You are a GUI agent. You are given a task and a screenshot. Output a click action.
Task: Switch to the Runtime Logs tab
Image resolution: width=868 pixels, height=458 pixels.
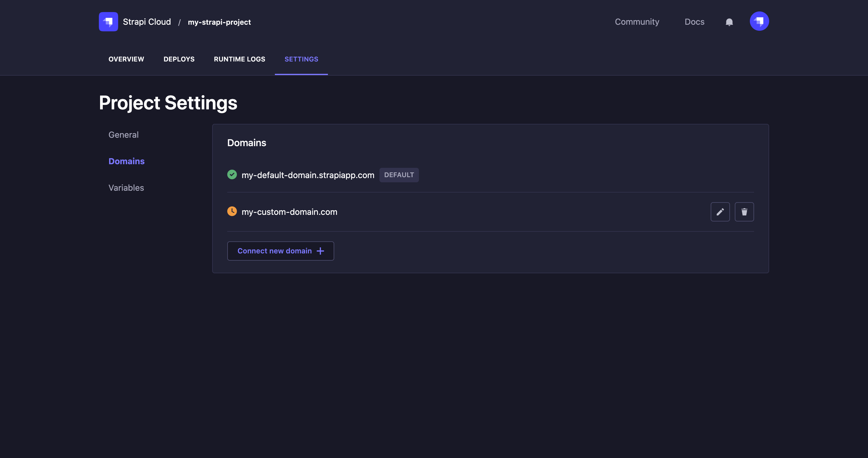coord(239,58)
